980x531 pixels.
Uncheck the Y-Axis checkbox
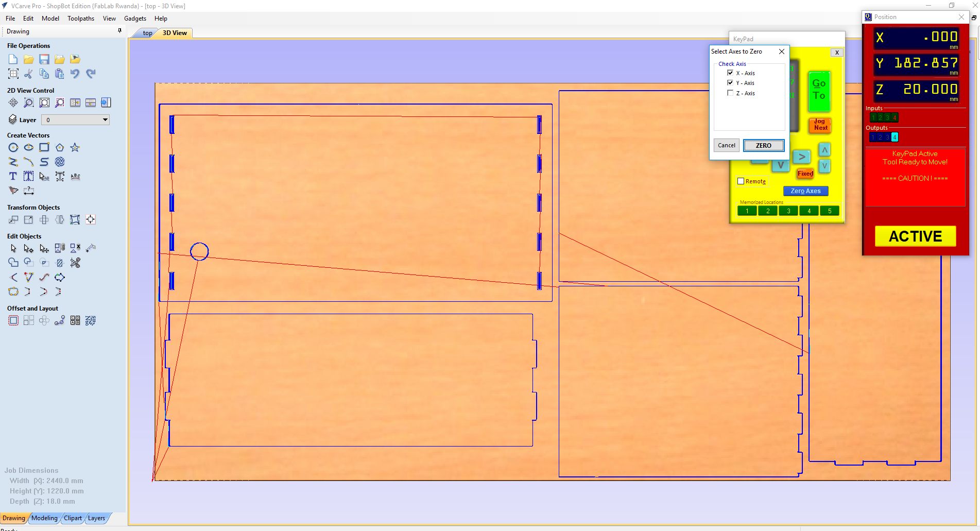[730, 82]
